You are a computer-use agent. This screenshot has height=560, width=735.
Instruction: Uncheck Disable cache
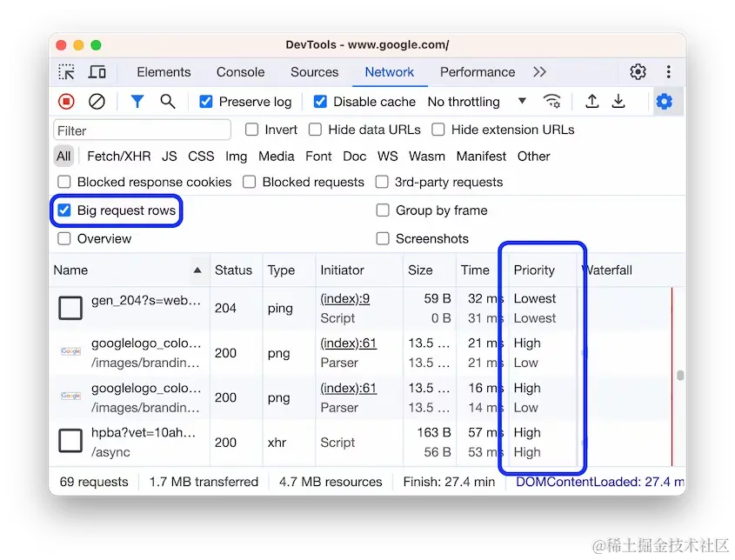click(320, 102)
